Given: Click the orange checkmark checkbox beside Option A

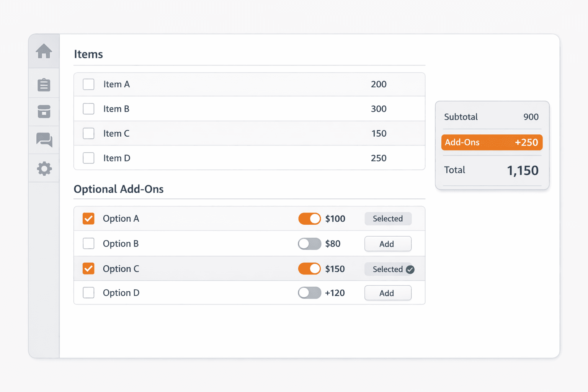Looking at the screenshot, I should pyautogui.click(x=88, y=218).
